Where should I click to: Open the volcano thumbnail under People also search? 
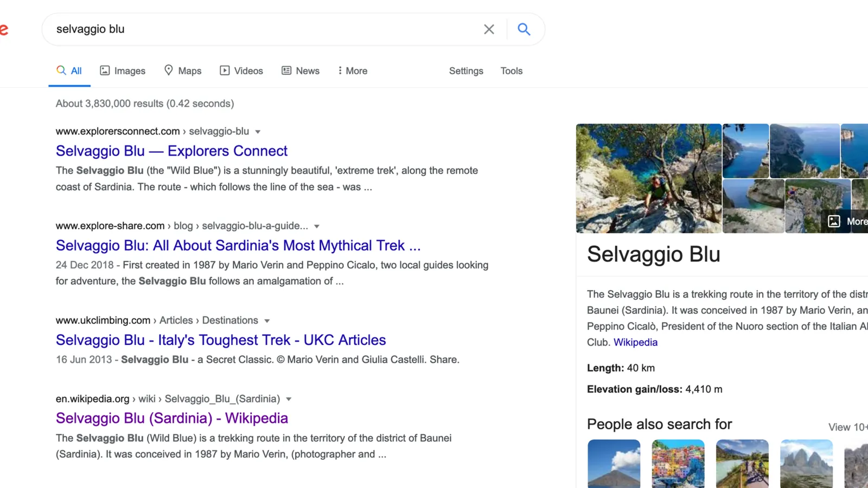(614, 464)
